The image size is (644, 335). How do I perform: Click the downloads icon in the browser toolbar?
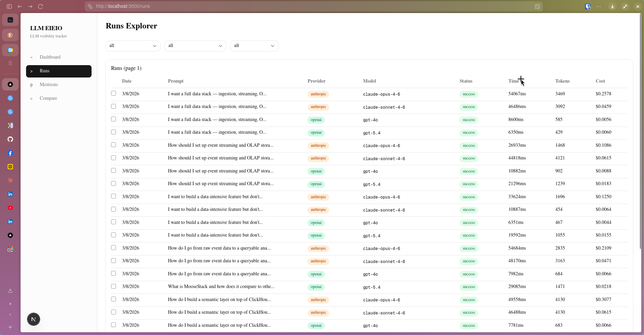tap(612, 6)
